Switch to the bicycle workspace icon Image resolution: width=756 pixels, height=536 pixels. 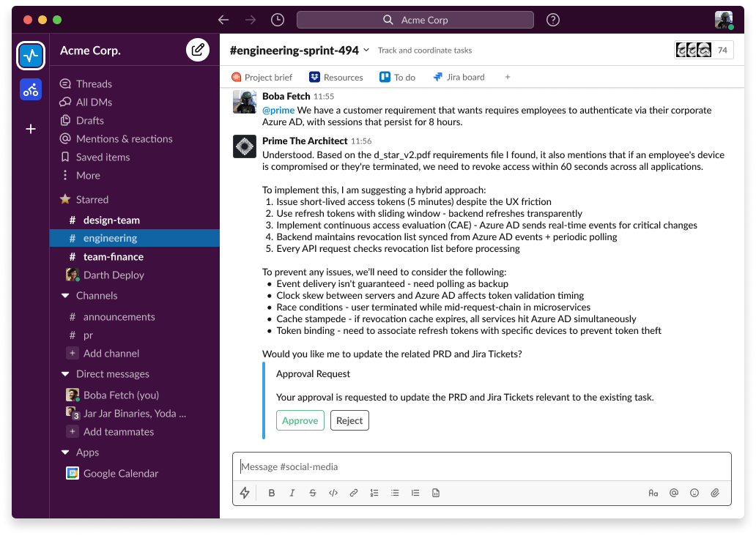point(31,89)
